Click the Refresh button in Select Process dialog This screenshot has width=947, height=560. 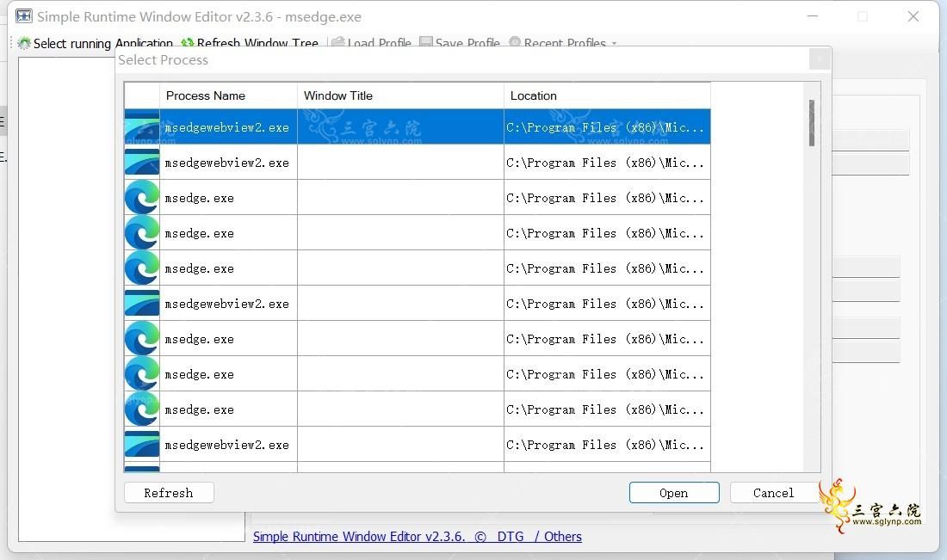(169, 492)
